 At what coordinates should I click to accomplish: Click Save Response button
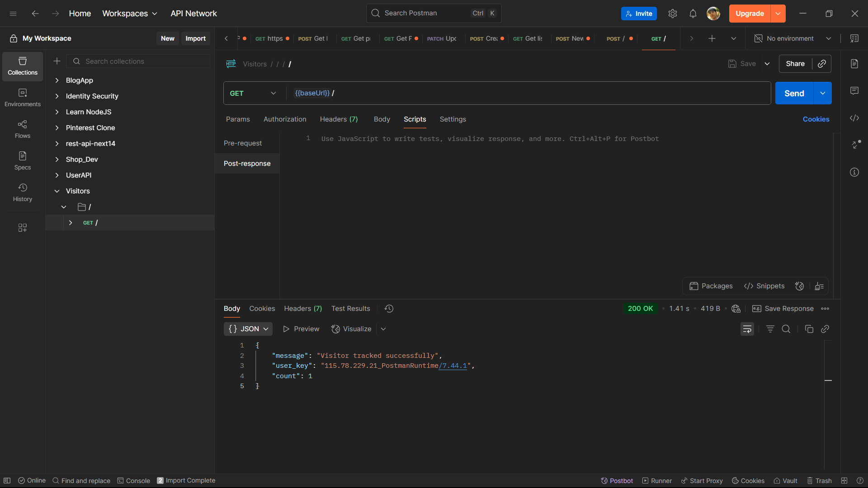783,309
